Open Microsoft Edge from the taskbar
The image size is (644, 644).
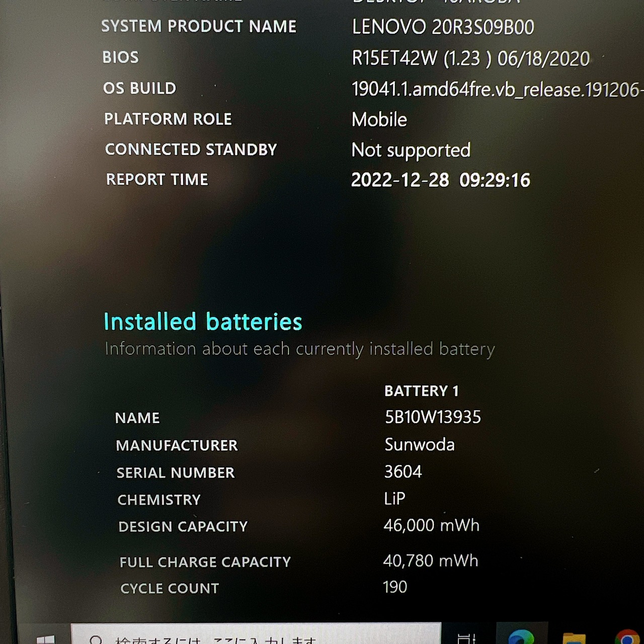(x=521, y=637)
